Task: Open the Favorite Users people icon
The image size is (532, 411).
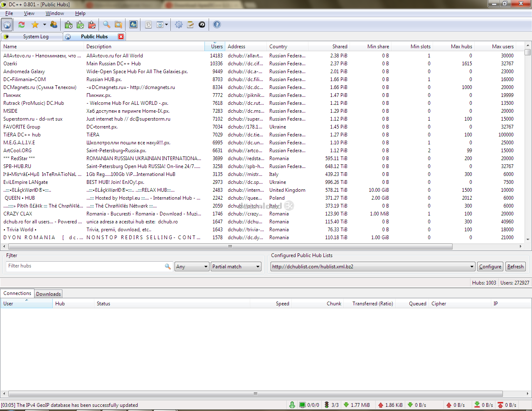Action: [x=54, y=25]
